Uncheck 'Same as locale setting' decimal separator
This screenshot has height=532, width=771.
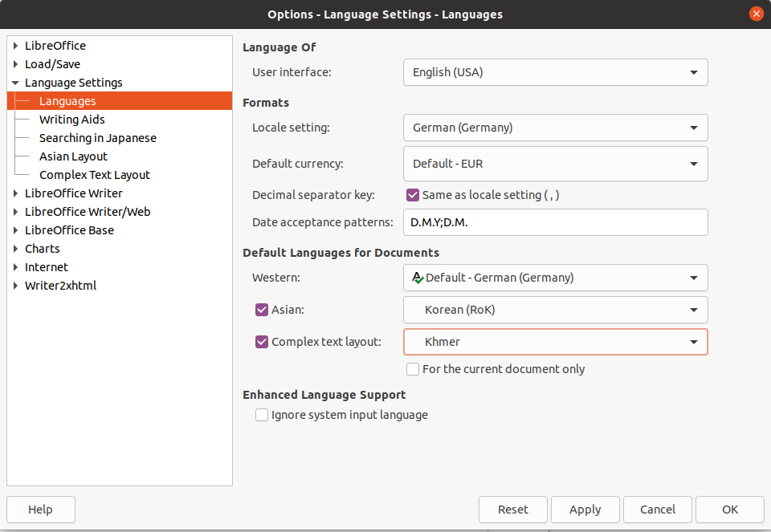point(413,195)
